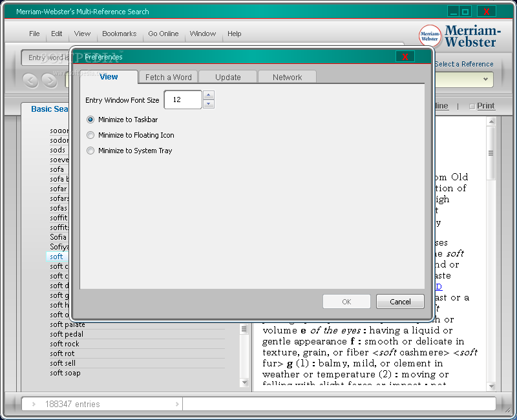This screenshot has height=420, width=517.
Task: Click the word list scrollbar grip
Action: (x=244, y=329)
